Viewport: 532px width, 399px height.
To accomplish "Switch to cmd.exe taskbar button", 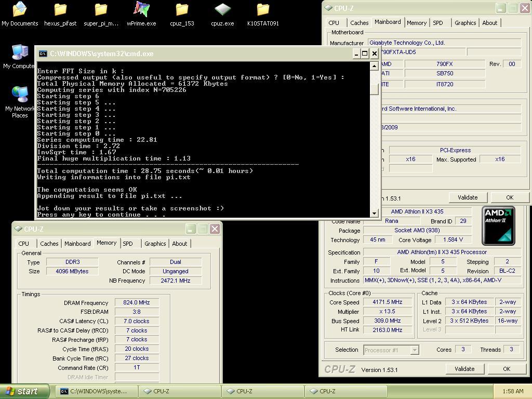I will click(x=96, y=391).
